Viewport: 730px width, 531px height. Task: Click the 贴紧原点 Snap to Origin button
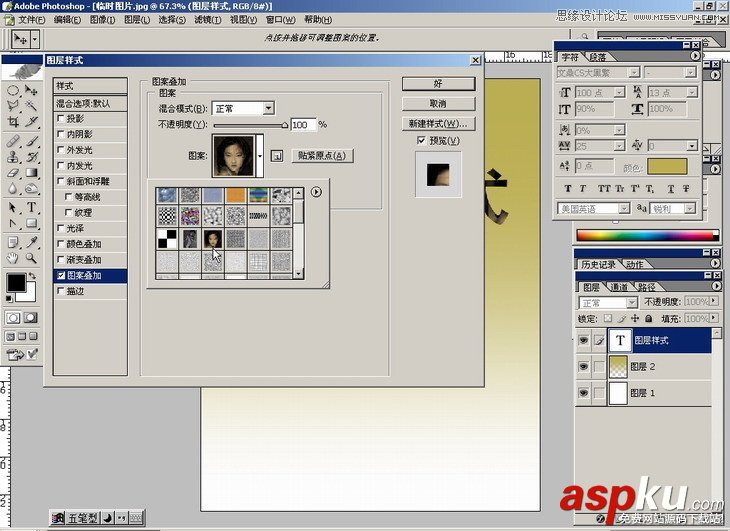tap(322, 155)
